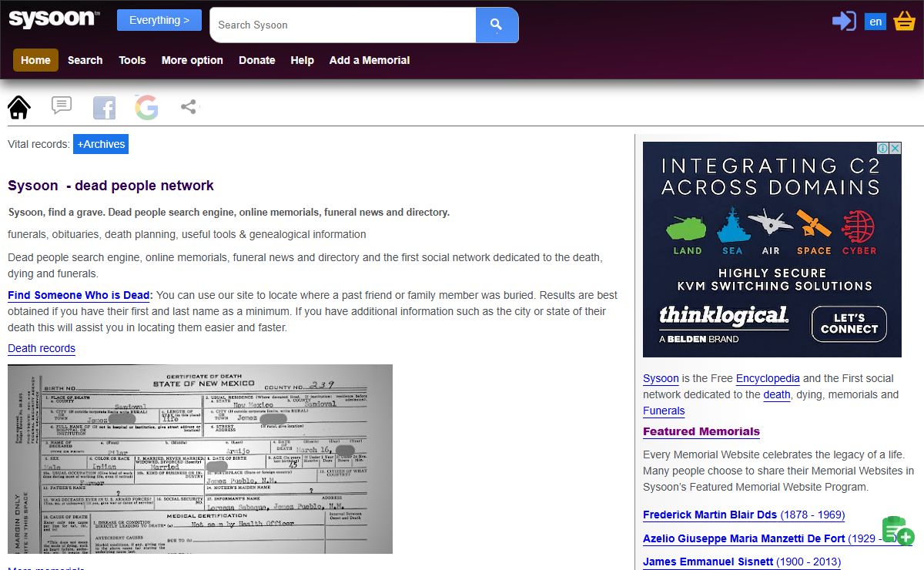
Task: Open the Donate menu item
Action: coord(257,60)
